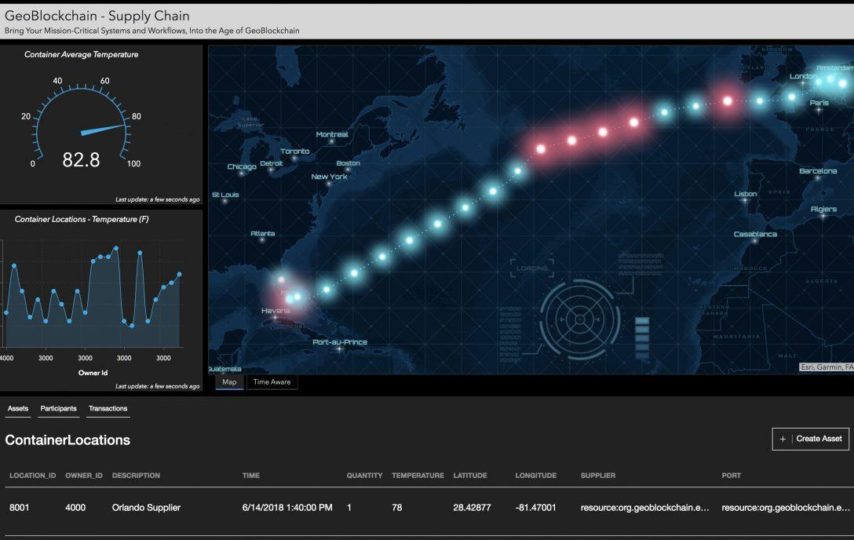Open the Assets tab
854x540 pixels.
18,409
